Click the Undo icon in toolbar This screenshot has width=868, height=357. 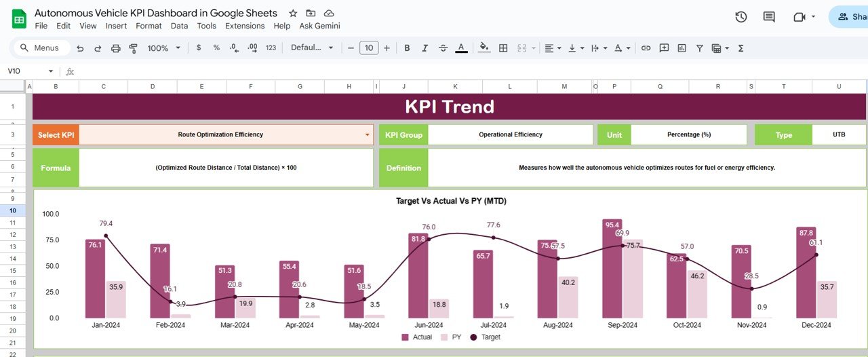(x=80, y=48)
